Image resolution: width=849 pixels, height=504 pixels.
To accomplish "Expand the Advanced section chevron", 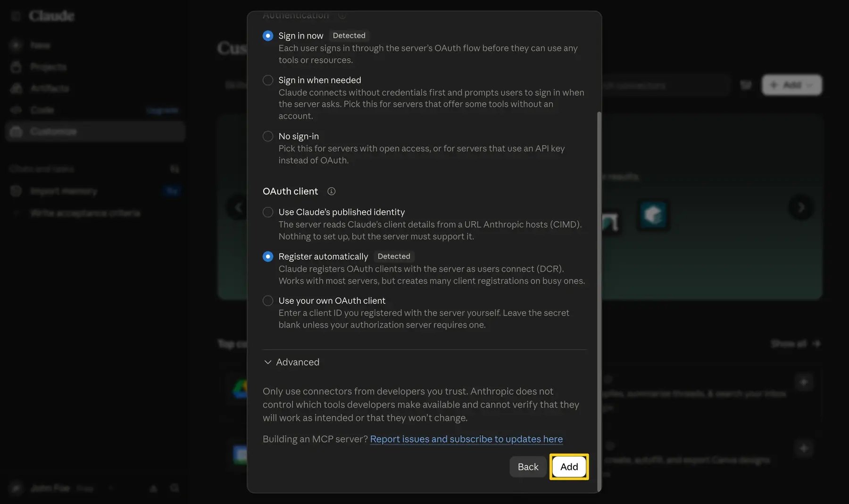I will [x=268, y=362].
